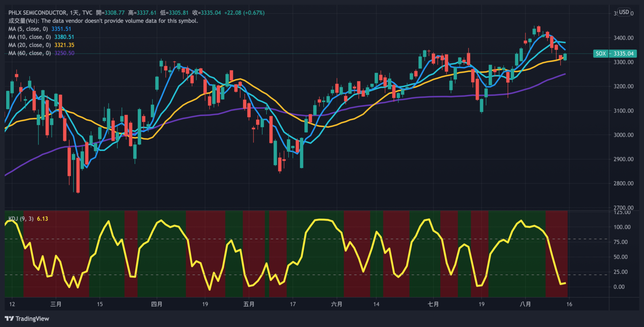Click the 七月 label on time axis

(433, 304)
